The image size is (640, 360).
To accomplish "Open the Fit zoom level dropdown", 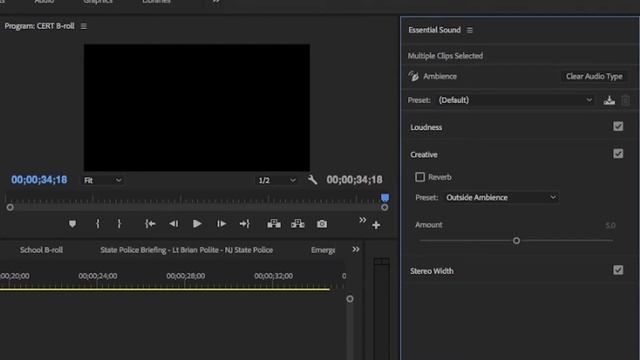I will 102,180.
